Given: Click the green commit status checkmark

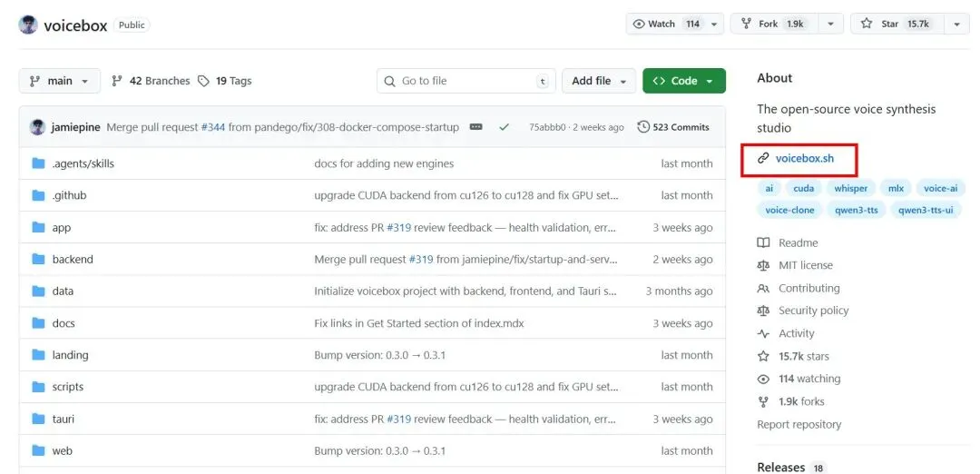Looking at the screenshot, I should [505, 127].
